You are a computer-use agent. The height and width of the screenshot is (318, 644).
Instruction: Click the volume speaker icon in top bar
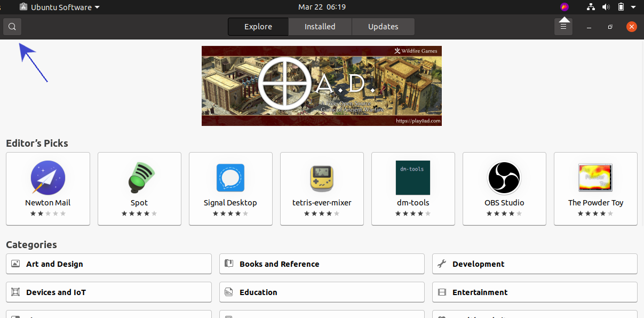606,7
